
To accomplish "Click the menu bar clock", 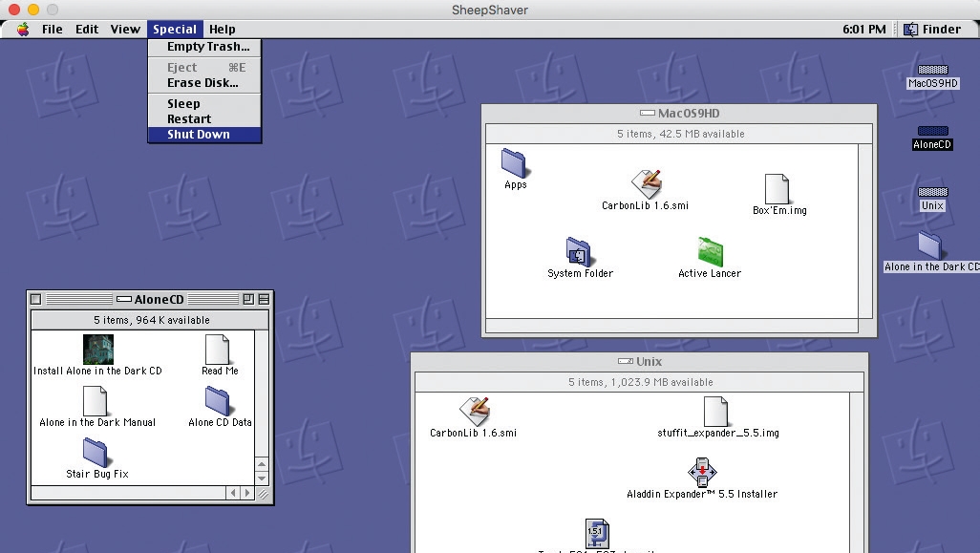I will (863, 30).
